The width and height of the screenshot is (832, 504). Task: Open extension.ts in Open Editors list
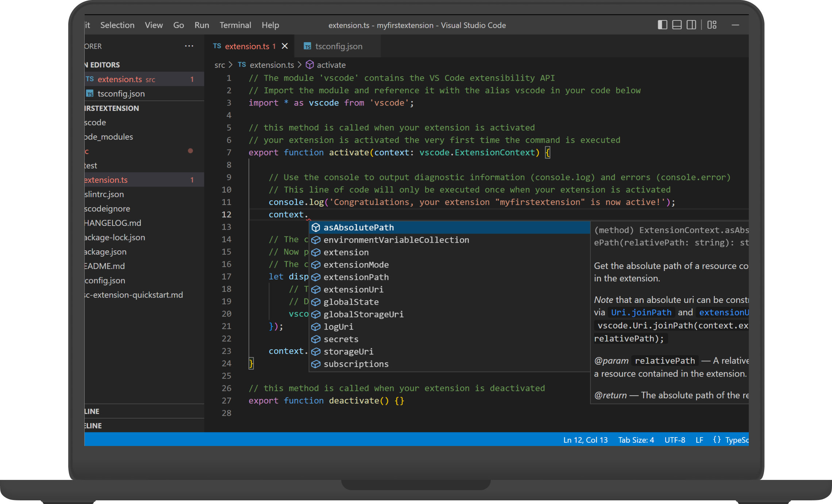144,79
